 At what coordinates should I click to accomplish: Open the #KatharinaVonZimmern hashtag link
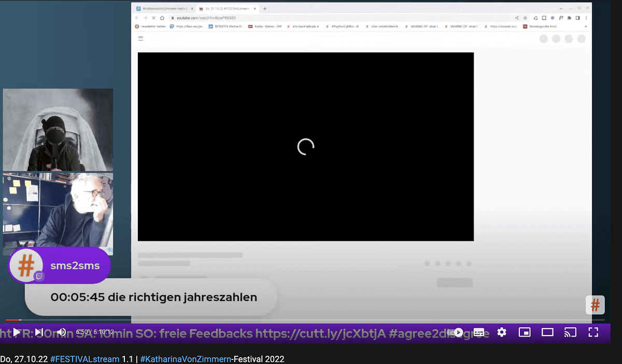186,359
